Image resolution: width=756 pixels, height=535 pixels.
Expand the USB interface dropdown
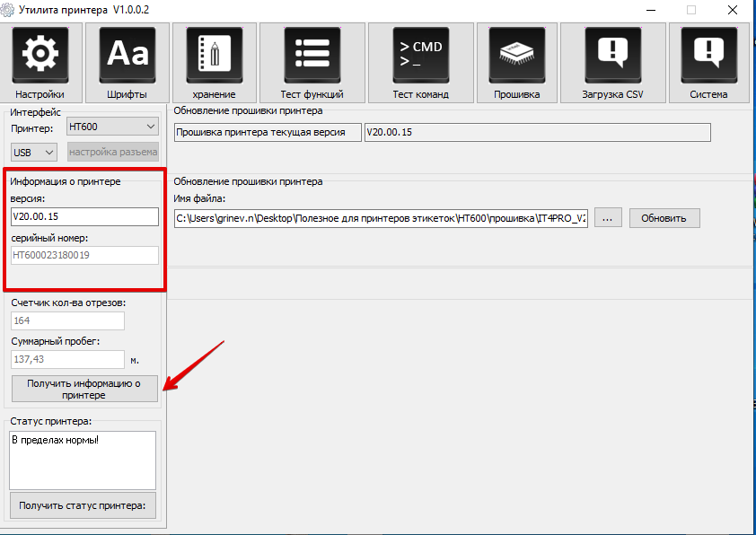(x=35, y=153)
